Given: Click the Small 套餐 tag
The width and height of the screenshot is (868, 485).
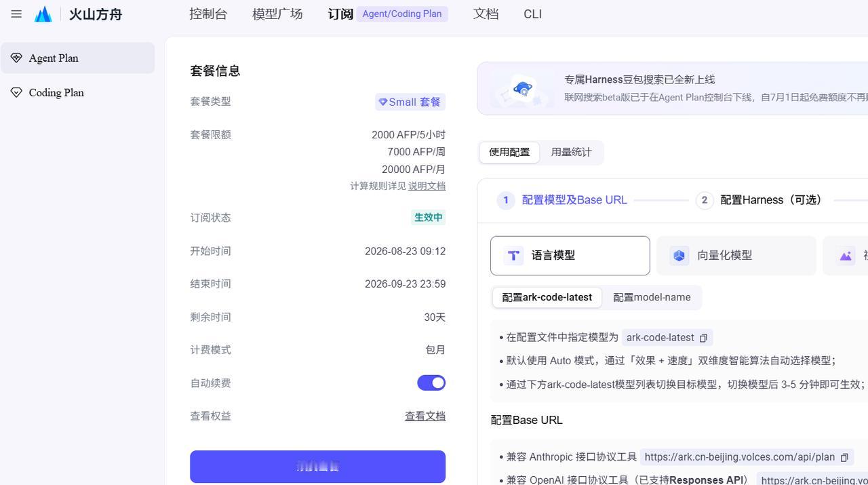Looking at the screenshot, I should pos(410,102).
